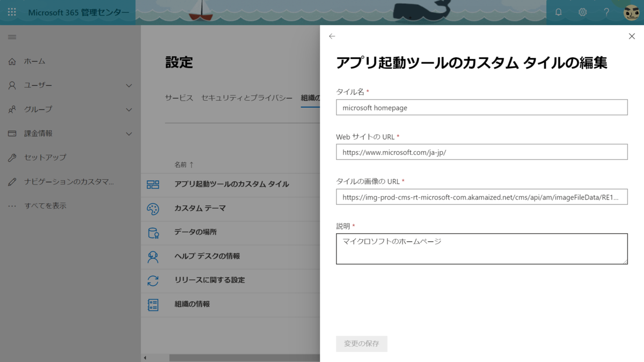Viewport: 644px width, 362px height.
Task: Open the データの場所 setting
Action: [195, 233]
